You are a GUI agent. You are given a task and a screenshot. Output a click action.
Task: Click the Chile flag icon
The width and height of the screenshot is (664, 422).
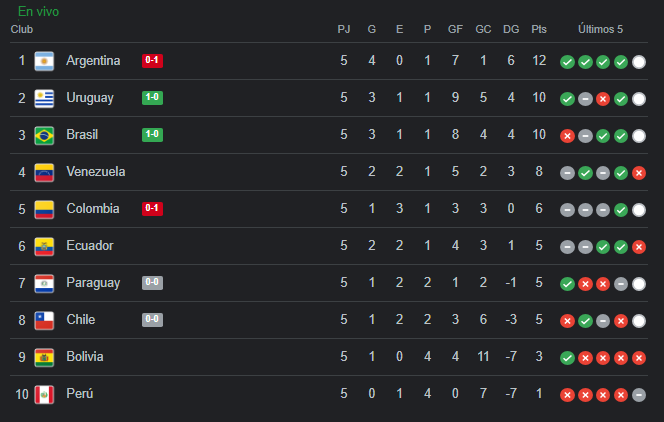(44, 320)
